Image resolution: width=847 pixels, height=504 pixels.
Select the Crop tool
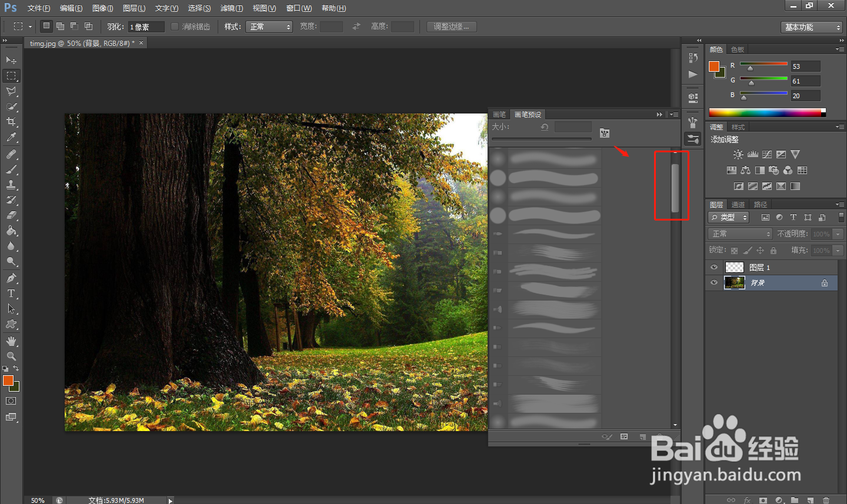pos(11,122)
